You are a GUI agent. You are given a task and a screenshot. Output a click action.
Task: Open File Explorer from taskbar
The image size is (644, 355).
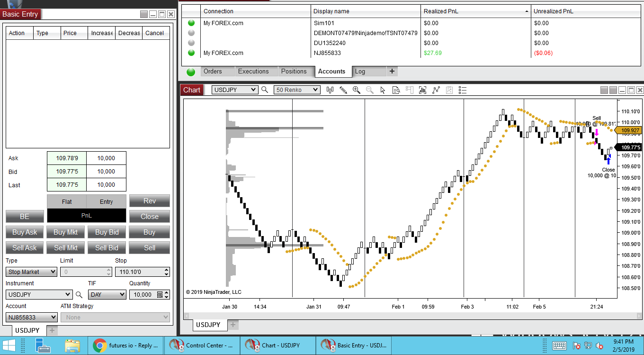click(x=72, y=346)
